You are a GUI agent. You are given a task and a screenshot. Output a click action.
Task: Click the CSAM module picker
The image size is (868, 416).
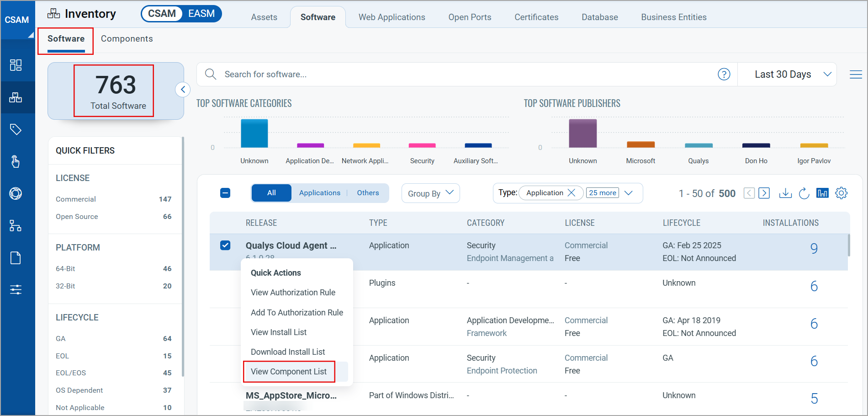point(17,20)
